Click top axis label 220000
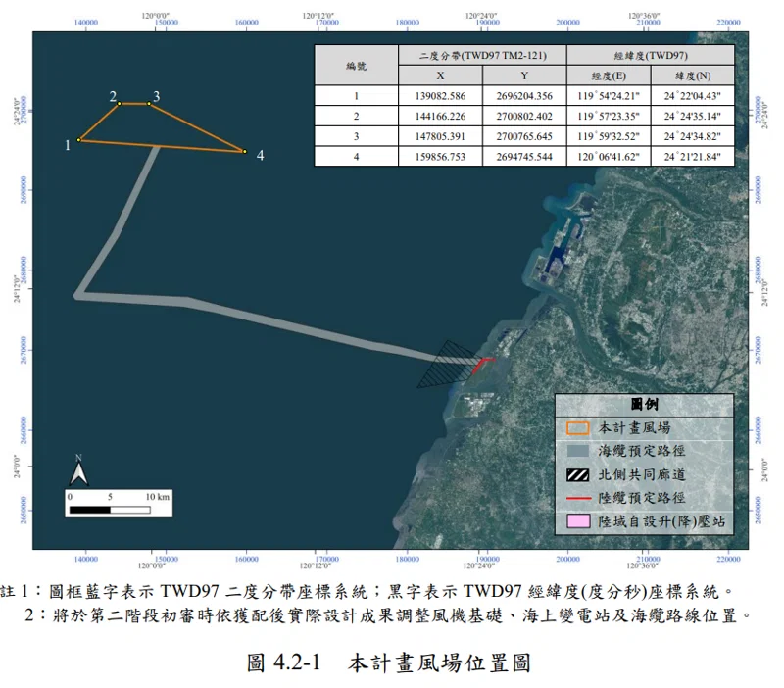784x688 pixels. tap(728, 23)
